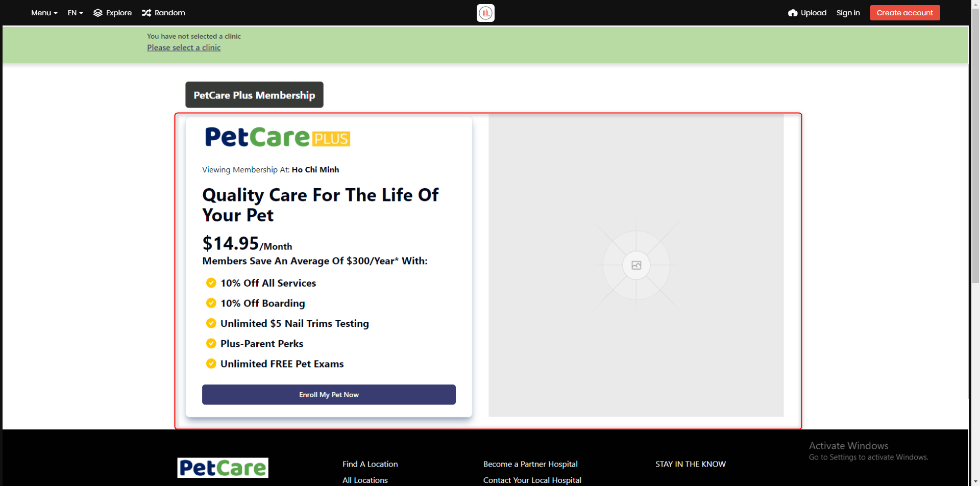This screenshot has height=486, width=980.
Task: Click Quality Care For The Life heading
Action: coord(320,205)
